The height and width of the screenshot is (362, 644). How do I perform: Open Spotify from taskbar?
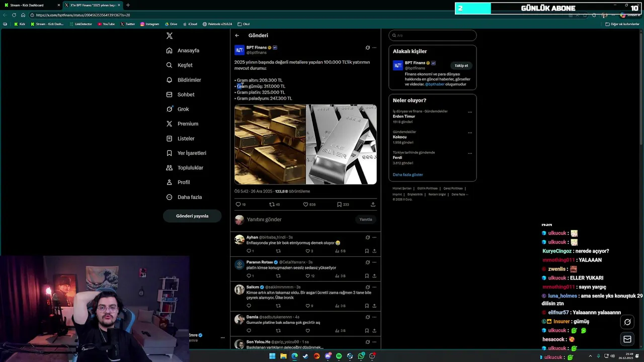coord(339,356)
